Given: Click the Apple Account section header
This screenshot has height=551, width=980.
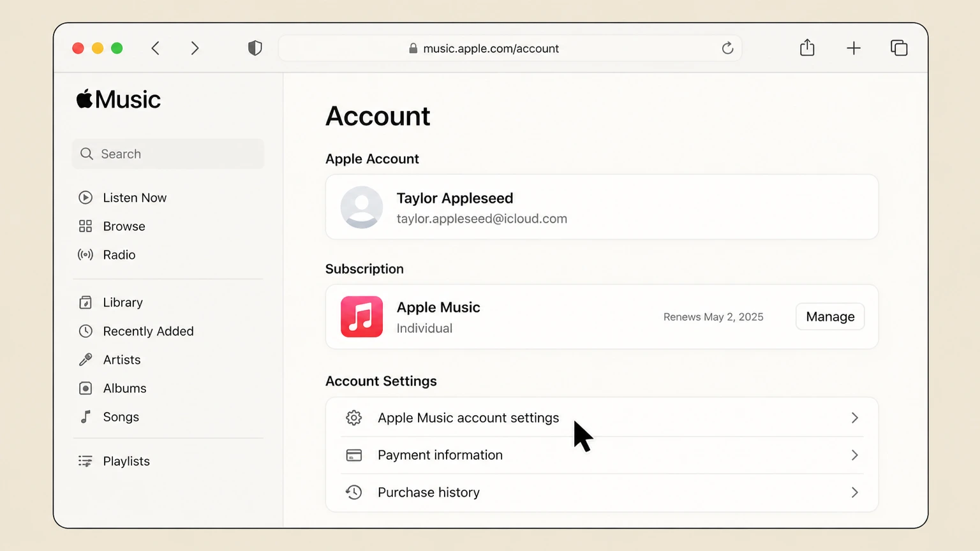Looking at the screenshot, I should click(372, 159).
